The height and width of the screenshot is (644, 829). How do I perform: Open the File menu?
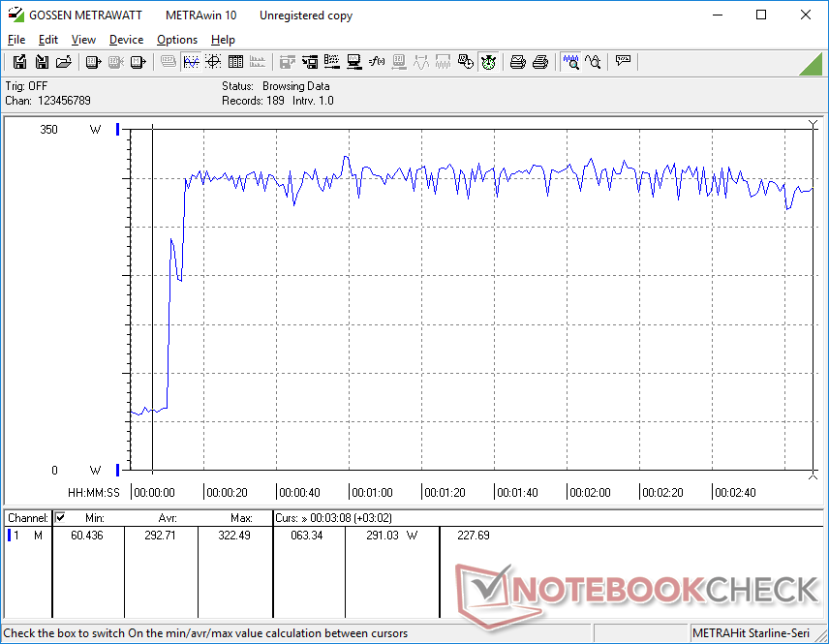(x=16, y=40)
